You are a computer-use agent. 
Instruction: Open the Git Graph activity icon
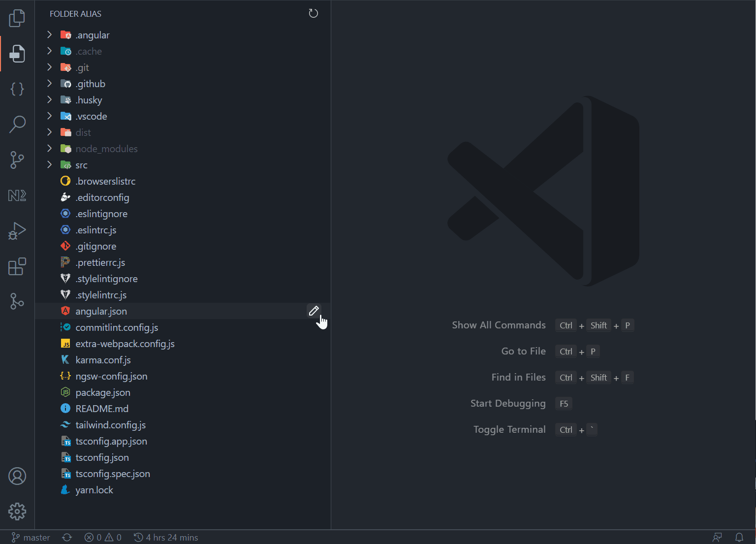17,301
